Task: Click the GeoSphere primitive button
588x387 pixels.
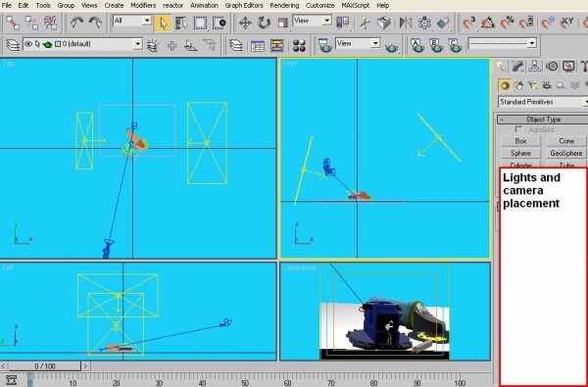Action: 566,154
